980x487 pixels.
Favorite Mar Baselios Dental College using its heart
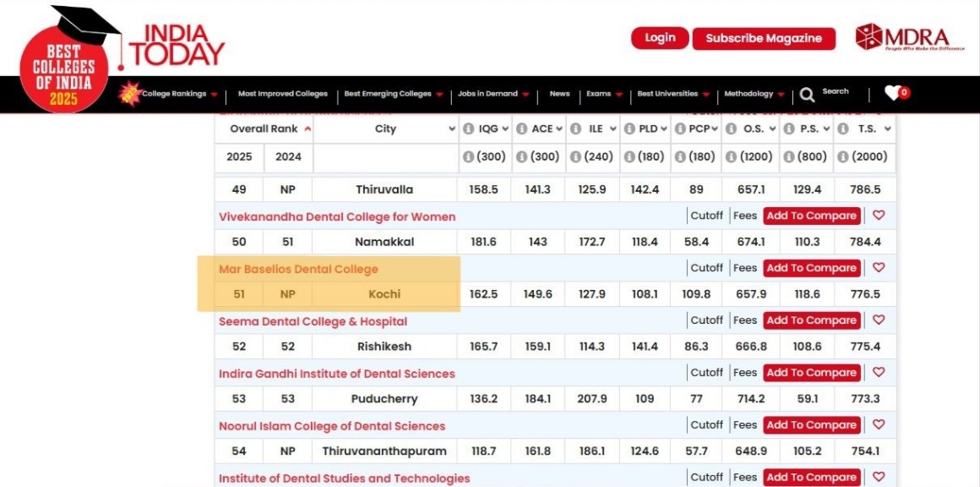[x=879, y=268]
